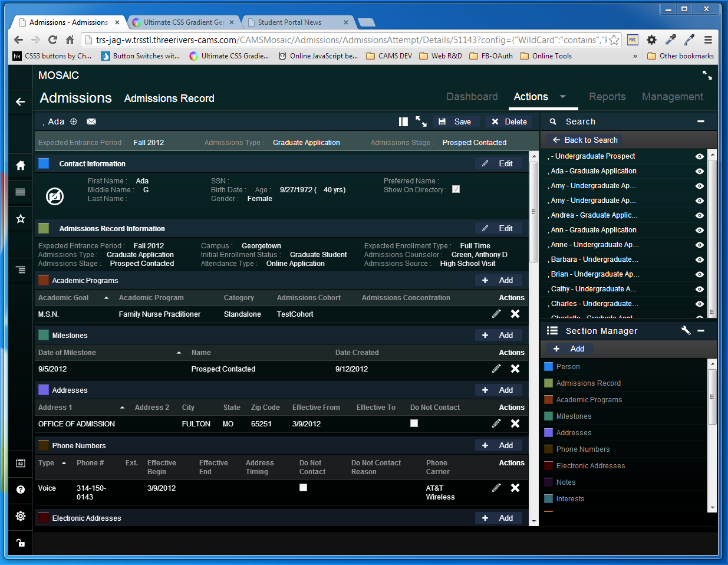Toggle eye icon for Ada - Graduate Application
The height and width of the screenshot is (565, 728).
tap(699, 171)
